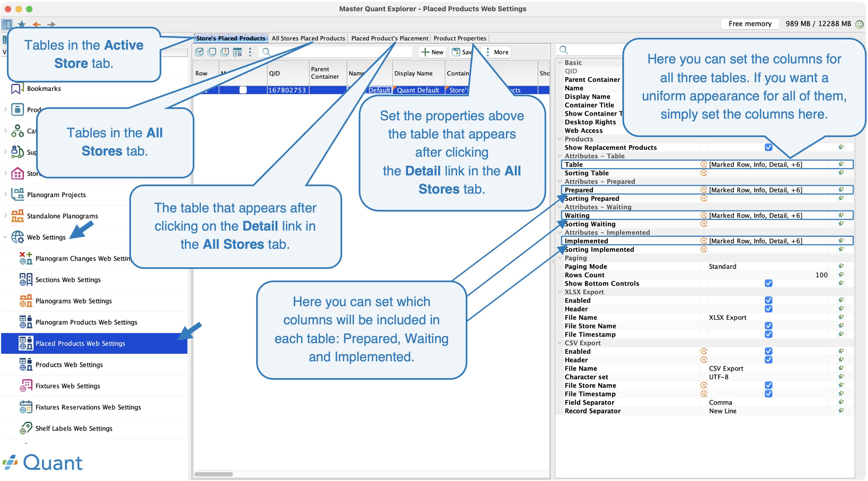The width and height of the screenshot is (868, 481).
Task: Select Products Web Settings icon
Action: coord(26,365)
